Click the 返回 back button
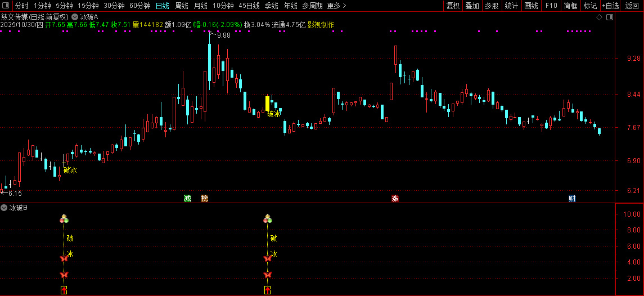644x296 pixels. [632, 6]
